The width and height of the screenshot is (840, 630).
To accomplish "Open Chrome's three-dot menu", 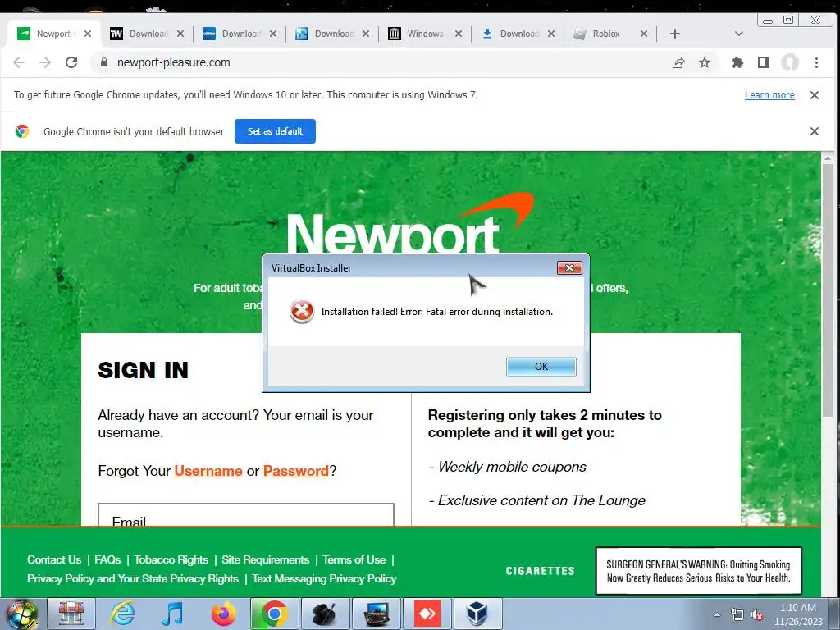I will point(816,62).
